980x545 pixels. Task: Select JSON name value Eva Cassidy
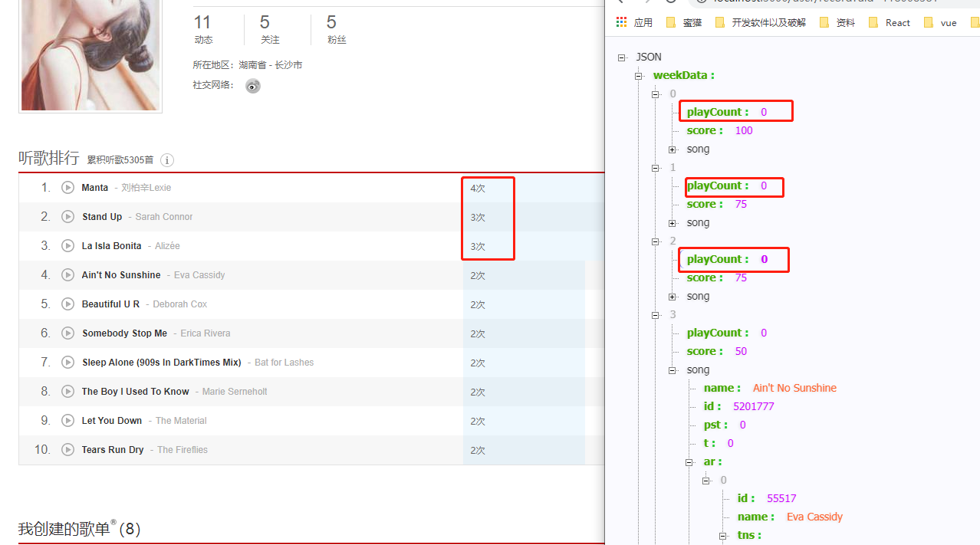[x=814, y=517]
